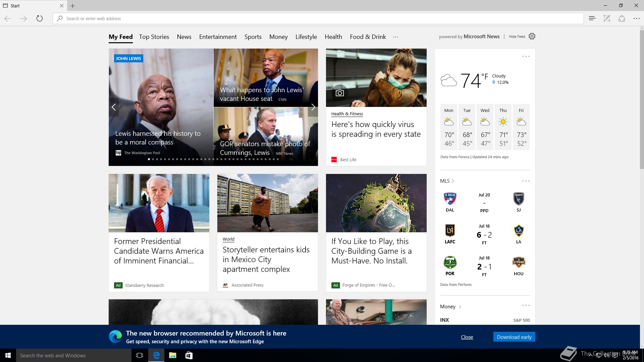
Task: Open Task View on taskbar
Action: coord(140,355)
